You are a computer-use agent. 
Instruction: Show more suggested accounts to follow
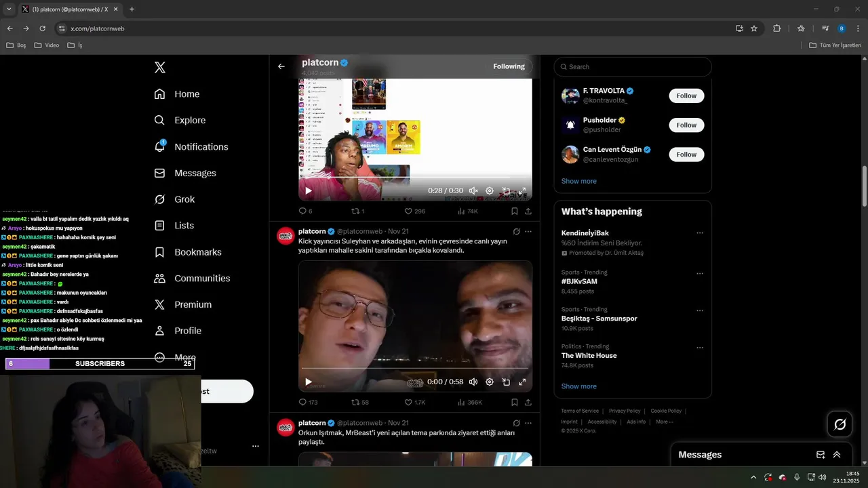click(x=579, y=181)
